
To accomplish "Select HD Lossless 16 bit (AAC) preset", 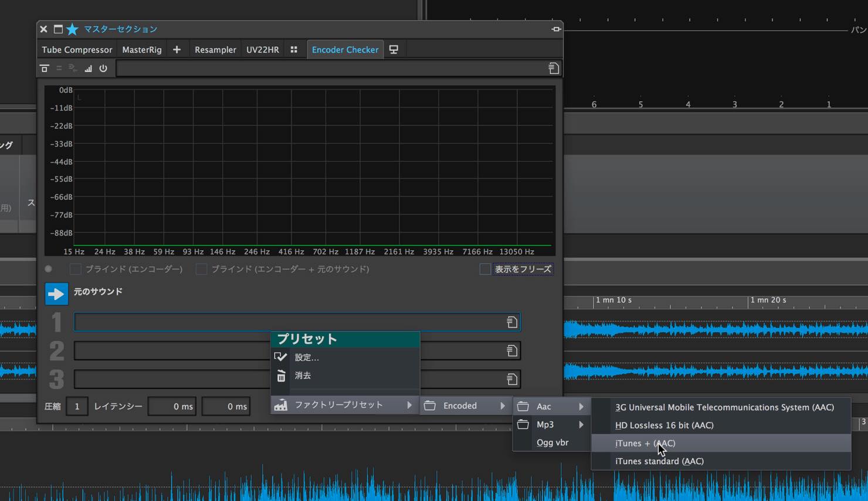I will click(721, 425).
